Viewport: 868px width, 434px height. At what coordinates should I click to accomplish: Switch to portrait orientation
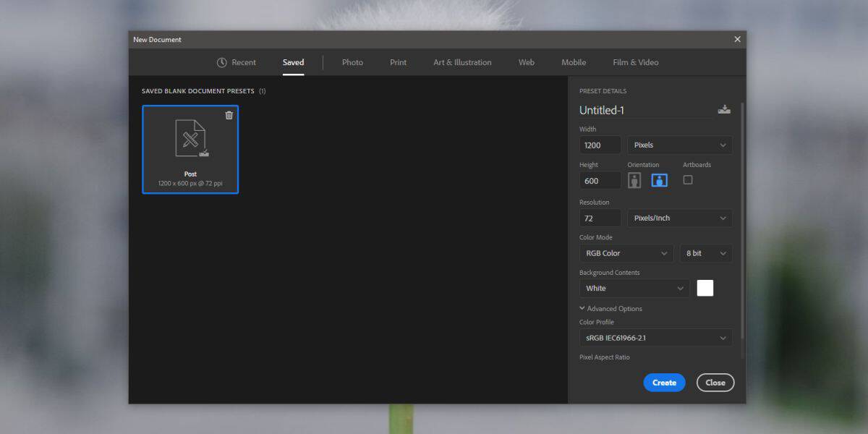click(x=634, y=179)
